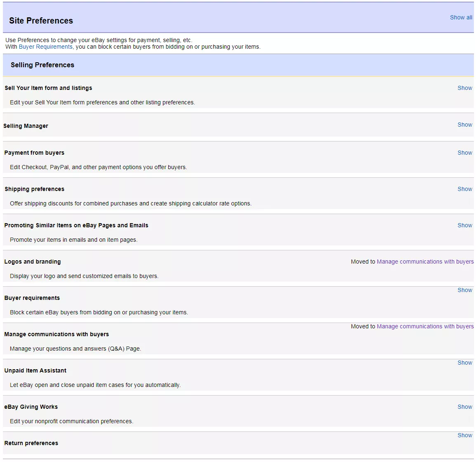Click the Shipping preferences heading
This screenshot has width=476, height=462.
[x=34, y=189]
